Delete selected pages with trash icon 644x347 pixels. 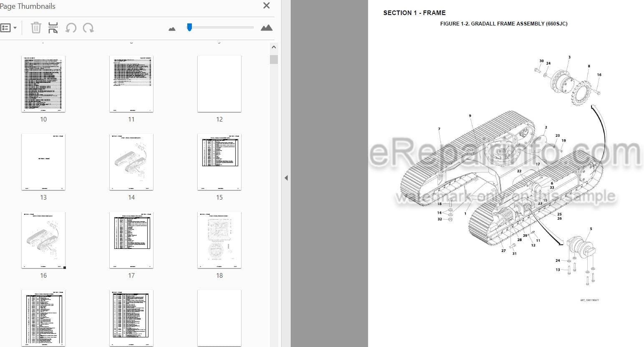point(36,28)
